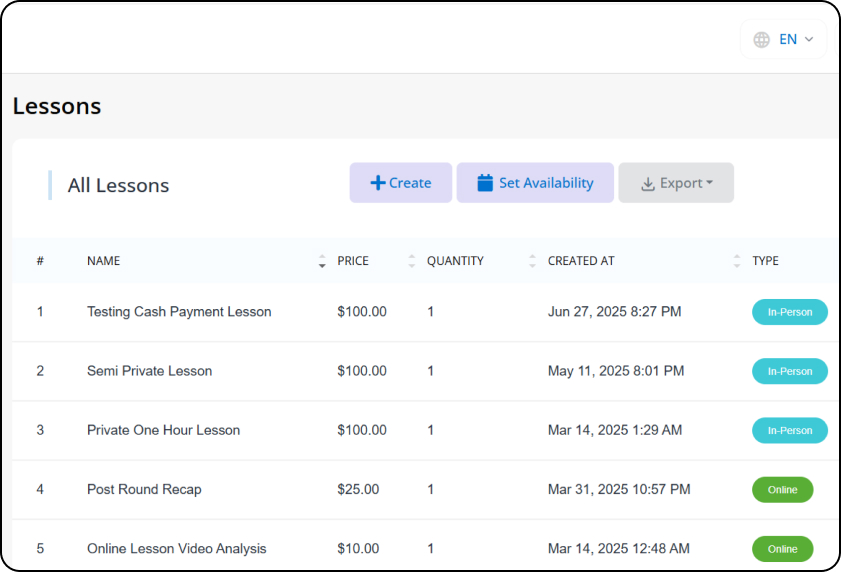Click the download icon on Export
The width and height of the screenshot is (841, 572).
[x=648, y=184]
